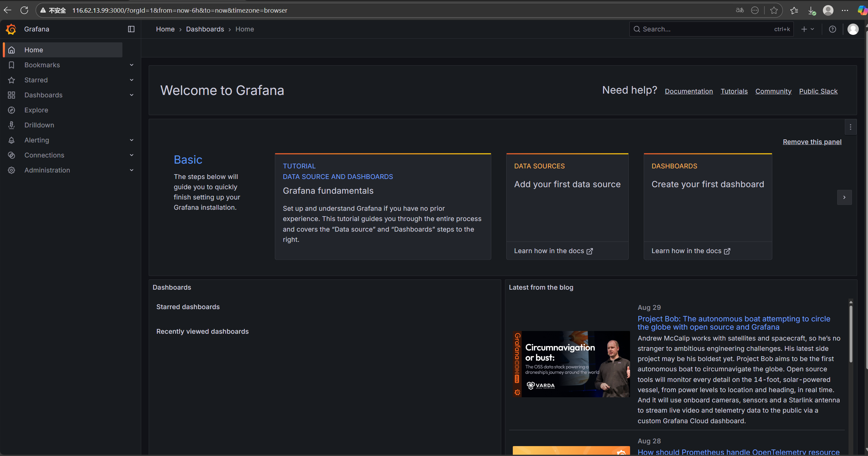868x456 pixels.
Task: Click the not-secure warning icon in address bar
Action: (x=43, y=10)
